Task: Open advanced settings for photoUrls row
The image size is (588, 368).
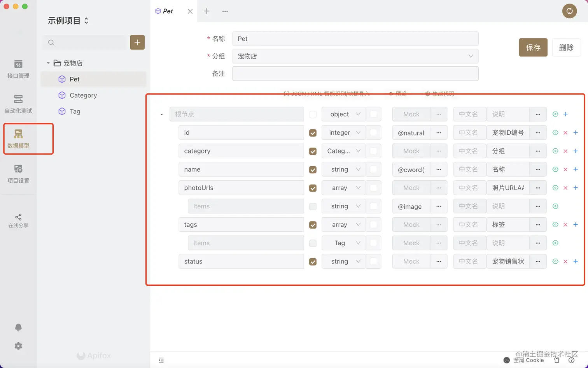Action: point(555,188)
